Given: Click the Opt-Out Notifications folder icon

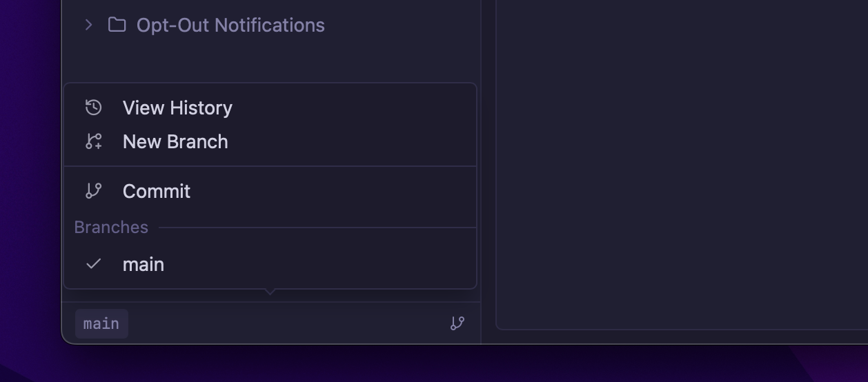Looking at the screenshot, I should click(117, 26).
